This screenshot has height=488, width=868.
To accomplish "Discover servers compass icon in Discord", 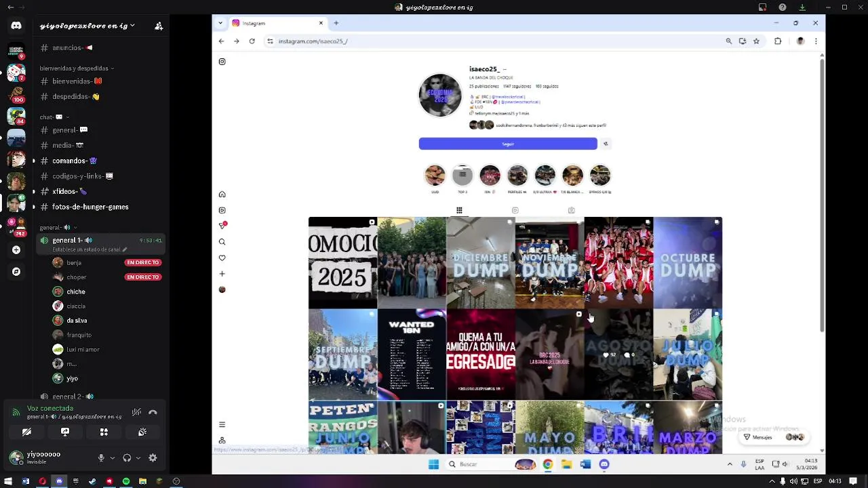I will point(16,272).
